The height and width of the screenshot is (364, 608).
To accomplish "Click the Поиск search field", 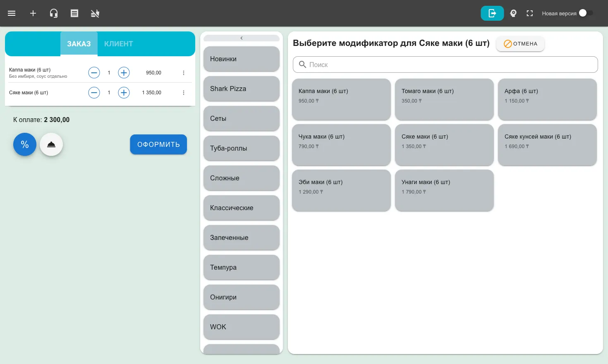I will pos(445,65).
